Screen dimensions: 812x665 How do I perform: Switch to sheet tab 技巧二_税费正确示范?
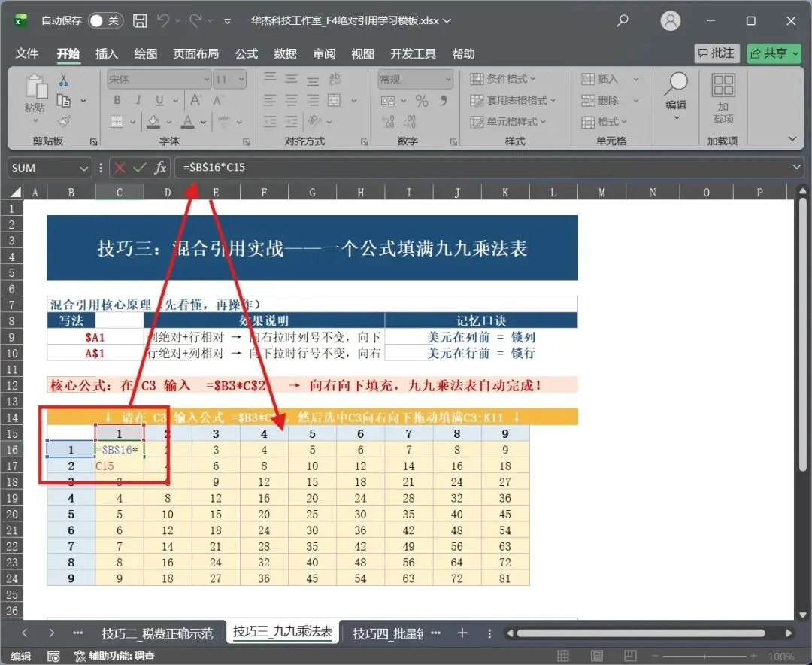(157, 633)
